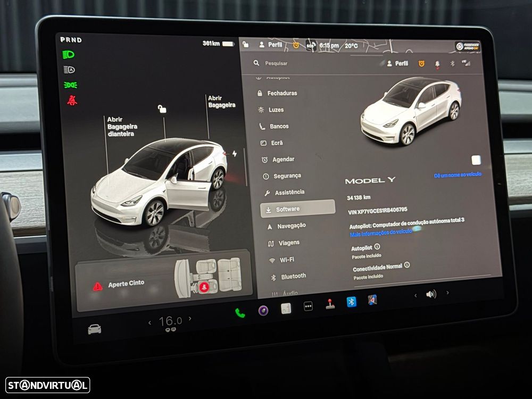532x399 pixels.
Task: Open the all apps three-dot launcher
Action: [x=308, y=306]
